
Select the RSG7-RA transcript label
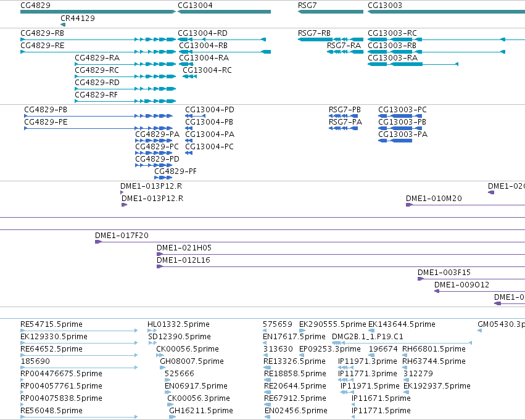pyautogui.click(x=344, y=46)
